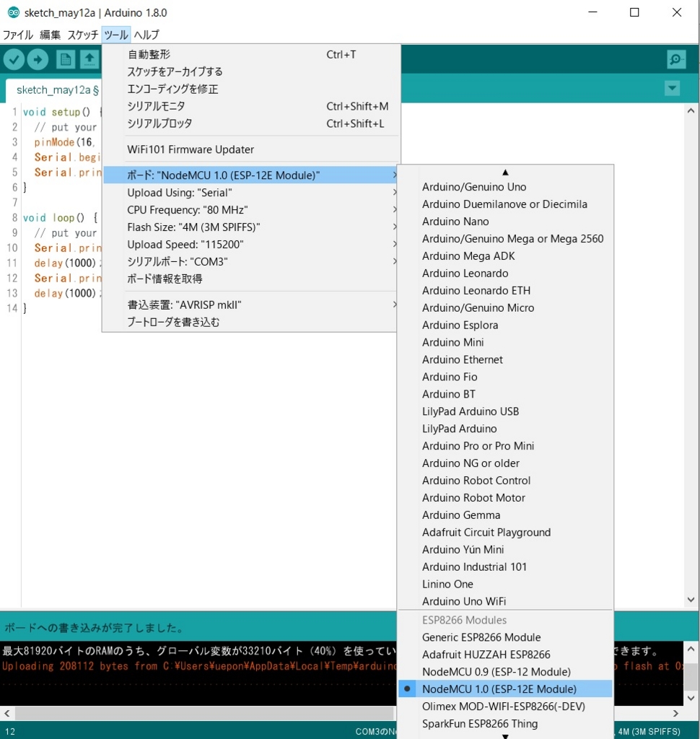Image resolution: width=700 pixels, height=739 pixels.
Task: Select Adafruit Circuit Playground board
Action: [x=505, y=532]
